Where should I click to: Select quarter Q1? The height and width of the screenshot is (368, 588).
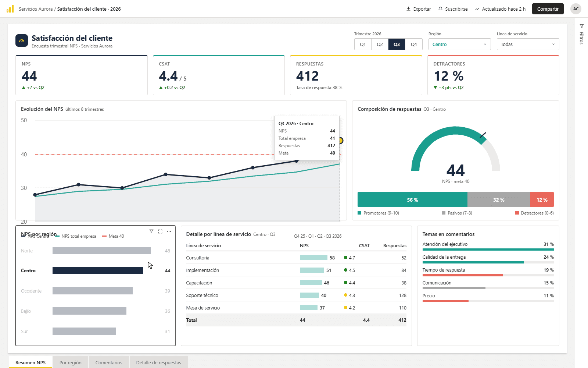(x=363, y=44)
